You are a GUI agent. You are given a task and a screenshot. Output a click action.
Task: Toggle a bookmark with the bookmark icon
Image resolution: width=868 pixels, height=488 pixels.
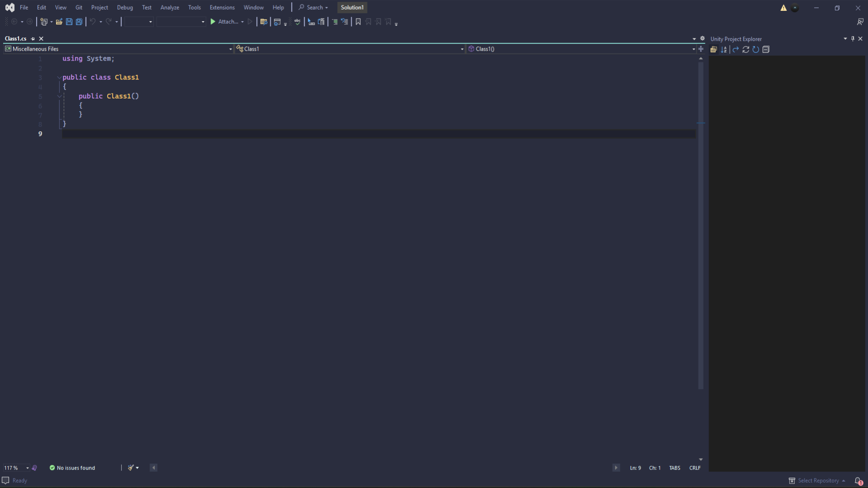(x=358, y=22)
